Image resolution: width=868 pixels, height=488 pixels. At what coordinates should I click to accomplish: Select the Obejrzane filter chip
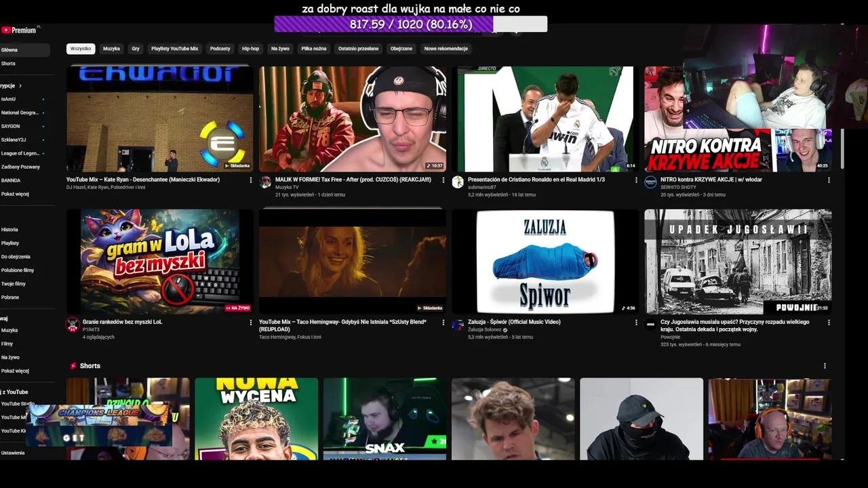tap(401, 49)
